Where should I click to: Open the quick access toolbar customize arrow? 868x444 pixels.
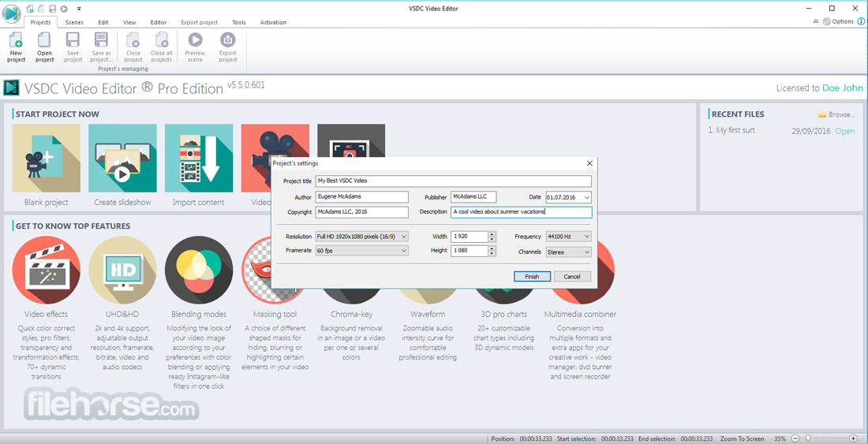[79, 9]
